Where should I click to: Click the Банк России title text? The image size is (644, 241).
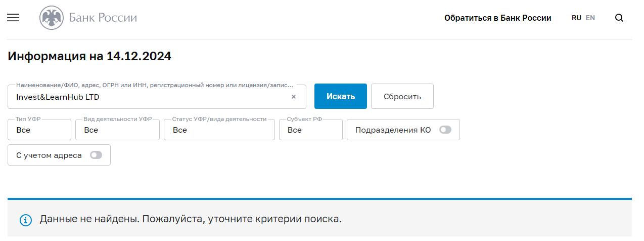click(x=103, y=18)
